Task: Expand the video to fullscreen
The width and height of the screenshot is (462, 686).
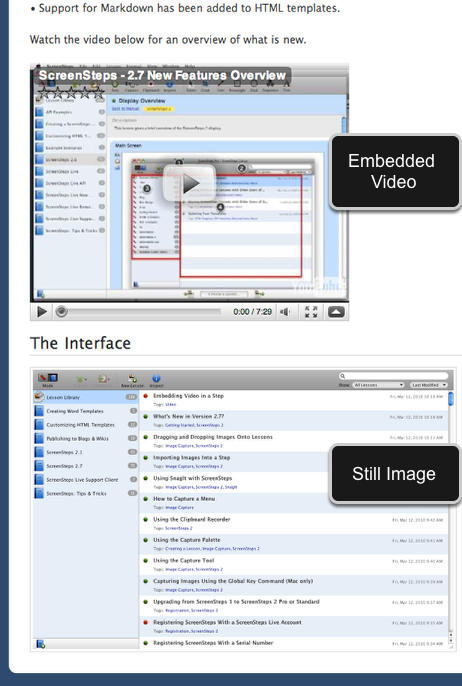Action: click(311, 312)
